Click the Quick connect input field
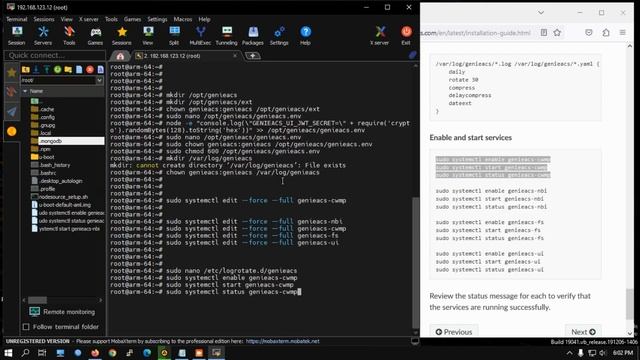The image size is (640, 360). pyautogui.click(x=55, y=55)
